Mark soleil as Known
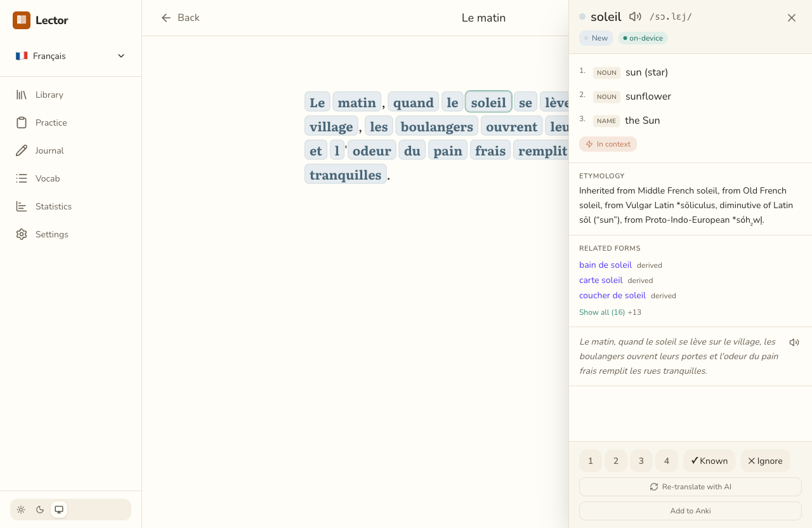 click(709, 461)
